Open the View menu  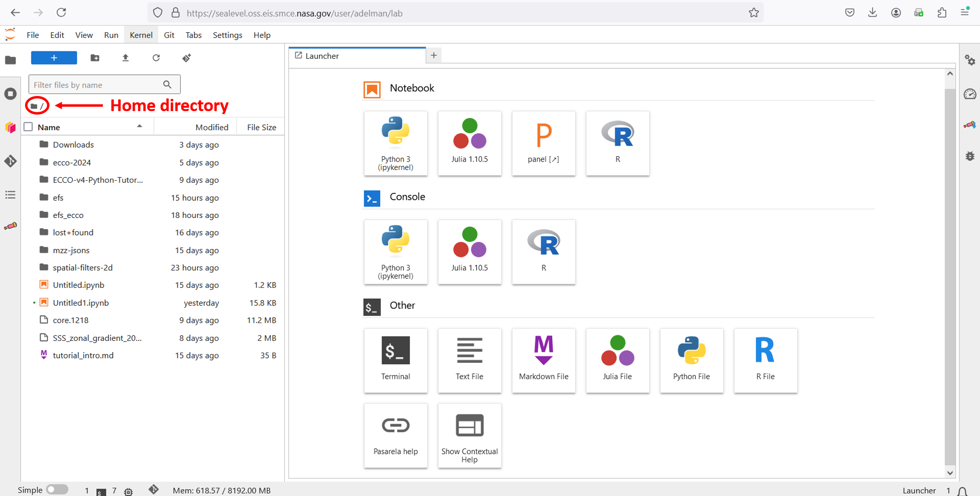coord(84,35)
